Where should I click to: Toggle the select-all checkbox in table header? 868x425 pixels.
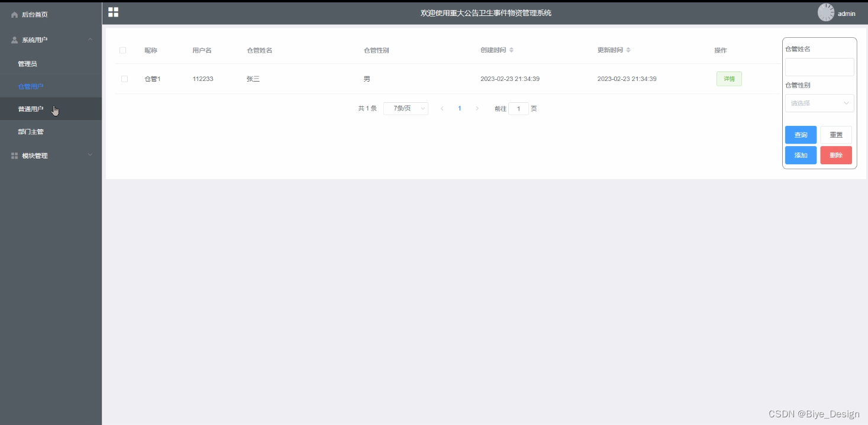pyautogui.click(x=123, y=50)
